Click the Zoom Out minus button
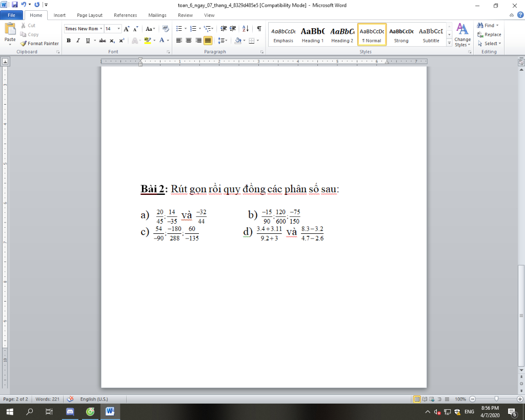The height and width of the screenshot is (420, 525). [x=472, y=399]
